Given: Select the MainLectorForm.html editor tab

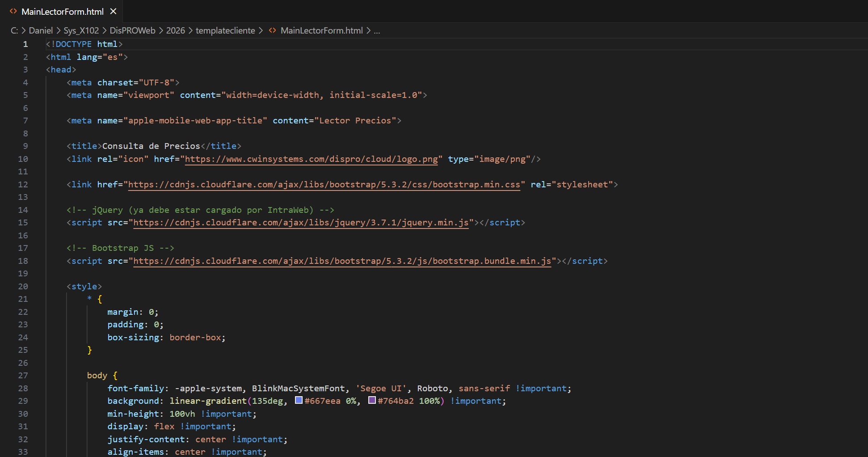Looking at the screenshot, I should 62,12.
